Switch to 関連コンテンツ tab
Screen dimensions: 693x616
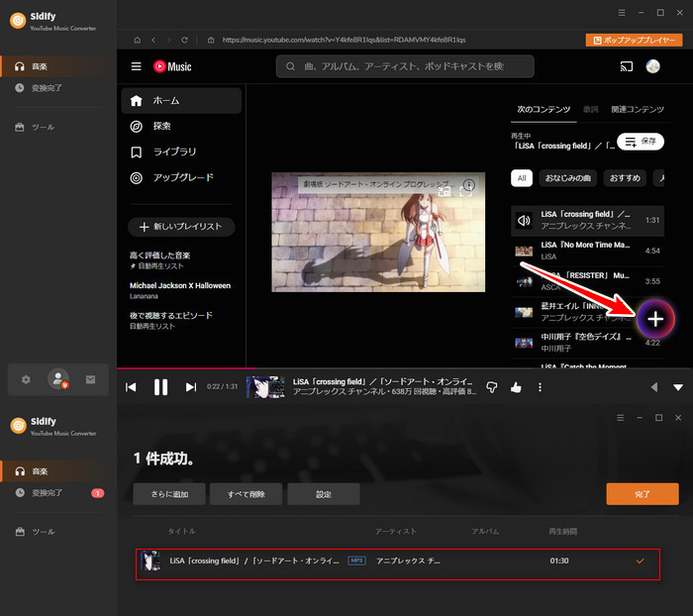(x=638, y=109)
